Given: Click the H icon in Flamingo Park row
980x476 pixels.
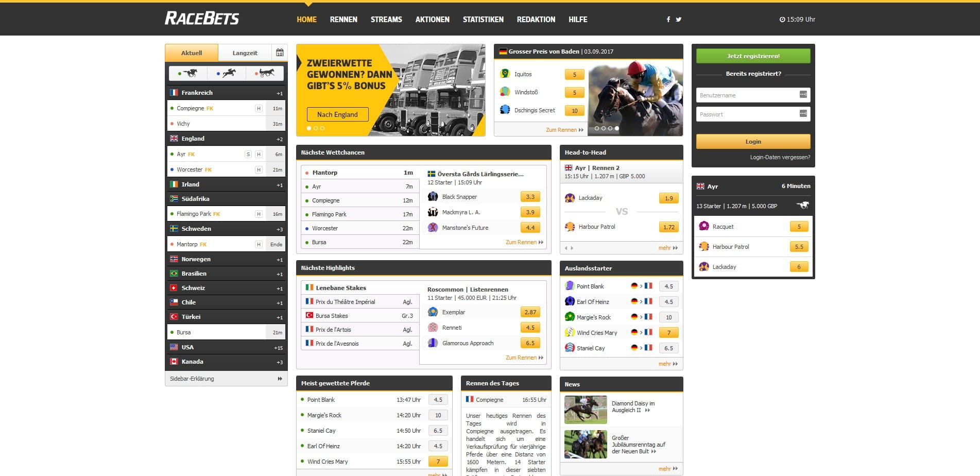Looking at the screenshot, I should [x=259, y=214].
